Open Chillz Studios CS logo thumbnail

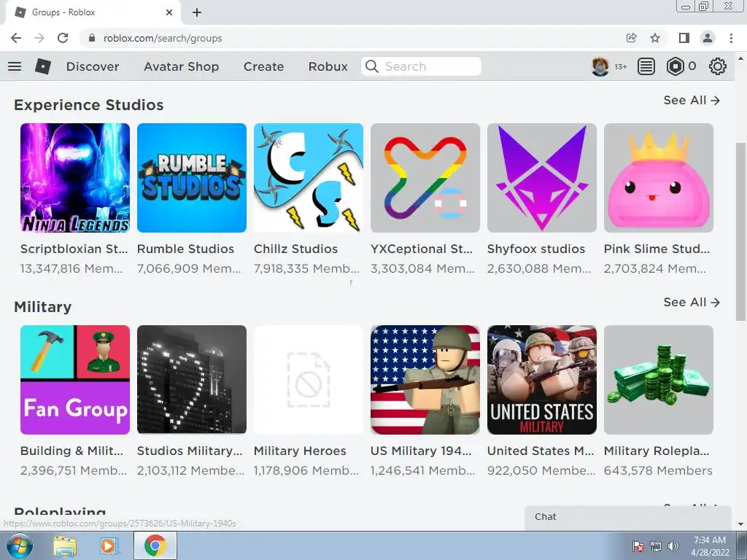pos(309,178)
